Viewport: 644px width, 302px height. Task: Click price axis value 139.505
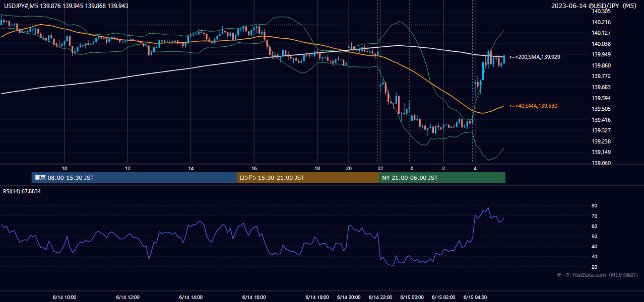[602, 109]
